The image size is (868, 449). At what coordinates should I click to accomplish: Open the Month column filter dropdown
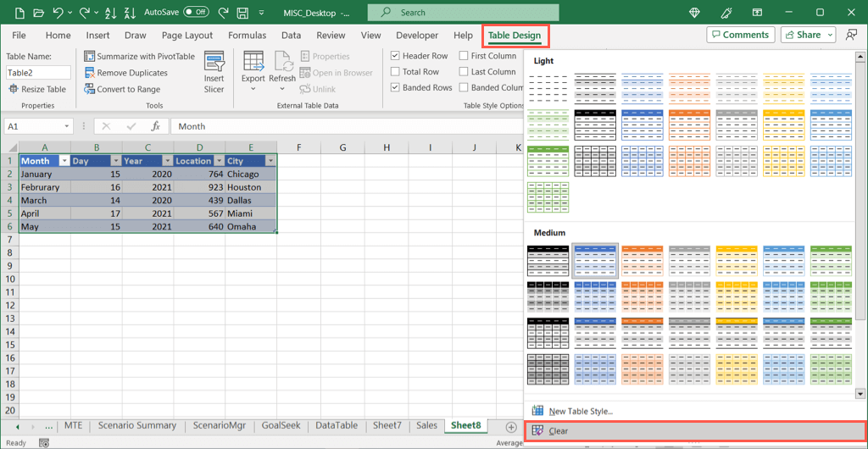tap(63, 161)
